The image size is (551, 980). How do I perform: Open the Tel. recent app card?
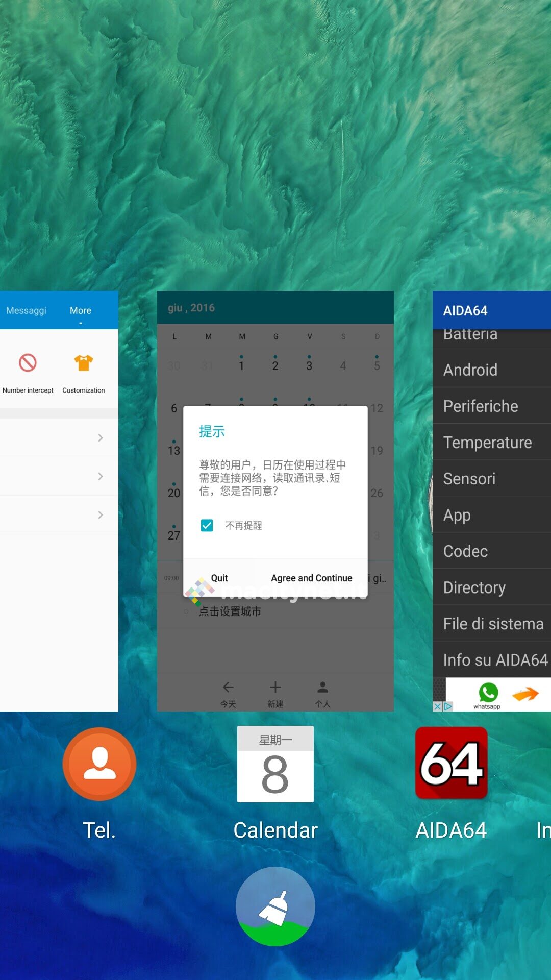(x=59, y=501)
